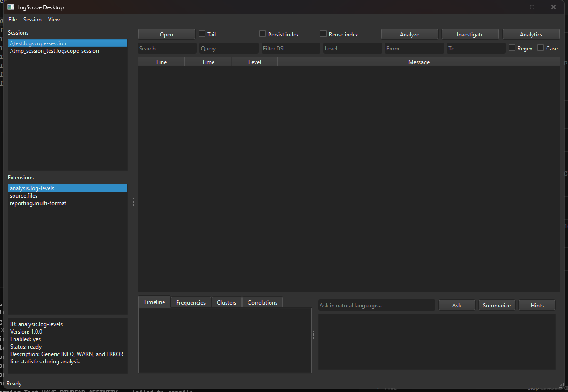This screenshot has height=392, width=568.
Task: Click the 'Status: ready' detail line
Action: click(x=26, y=347)
